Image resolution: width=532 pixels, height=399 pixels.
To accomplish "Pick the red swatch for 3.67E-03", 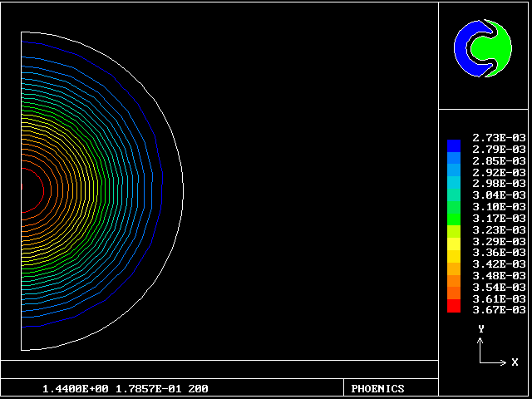I will 453,308.
